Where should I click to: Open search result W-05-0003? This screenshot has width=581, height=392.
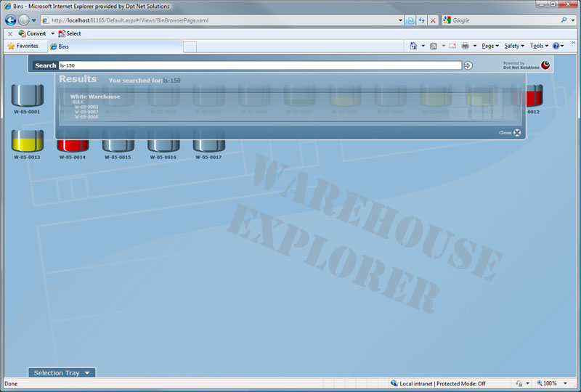point(86,107)
